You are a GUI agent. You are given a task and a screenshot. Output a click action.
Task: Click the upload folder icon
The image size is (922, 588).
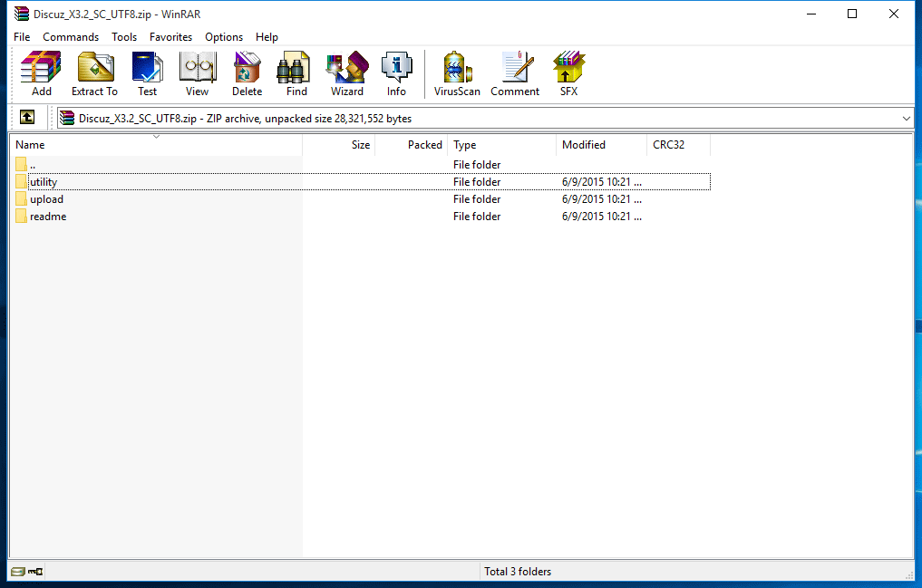21,198
